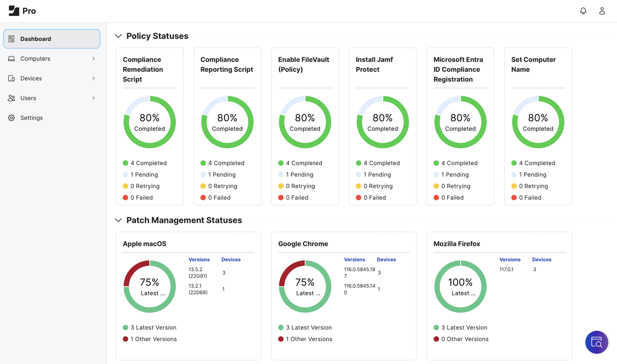The height and width of the screenshot is (364, 617).
Task: Open Computers in the sidebar
Action: [x=52, y=59]
